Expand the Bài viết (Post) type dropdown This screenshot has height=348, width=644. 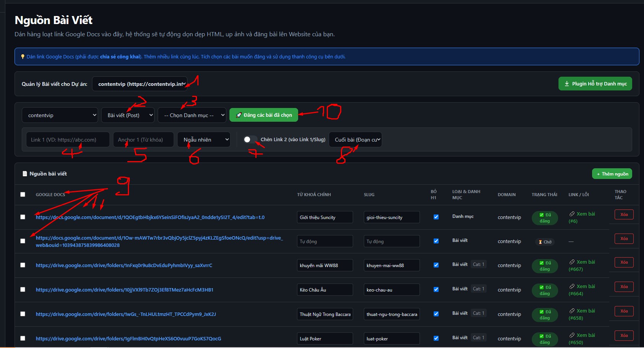coord(128,115)
